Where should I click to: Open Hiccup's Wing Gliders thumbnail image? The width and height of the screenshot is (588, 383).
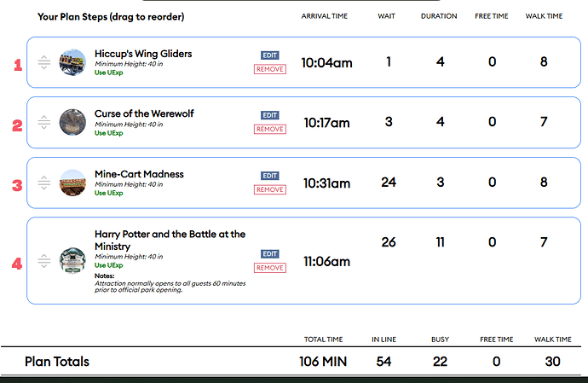(72, 62)
